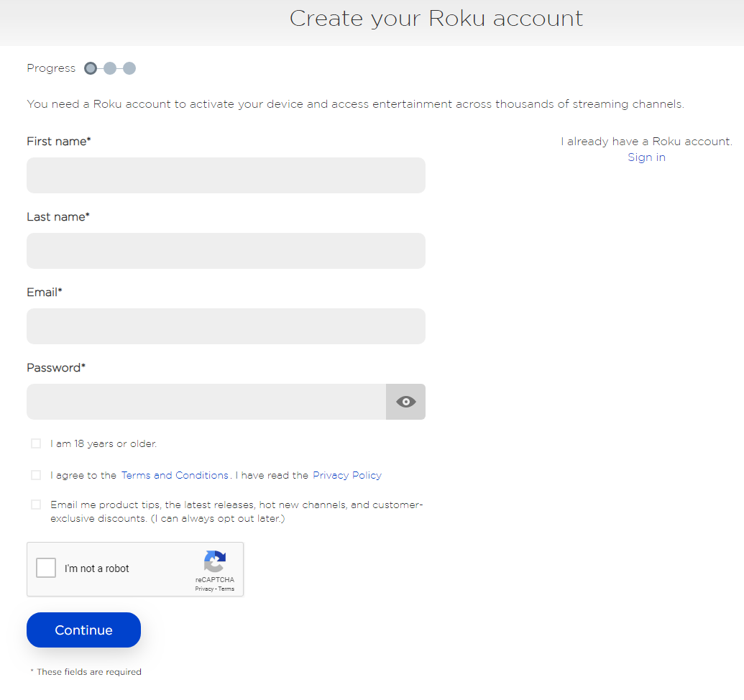This screenshot has width=744, height=700.
Task: Select the second progress dot
Action: 109,68
